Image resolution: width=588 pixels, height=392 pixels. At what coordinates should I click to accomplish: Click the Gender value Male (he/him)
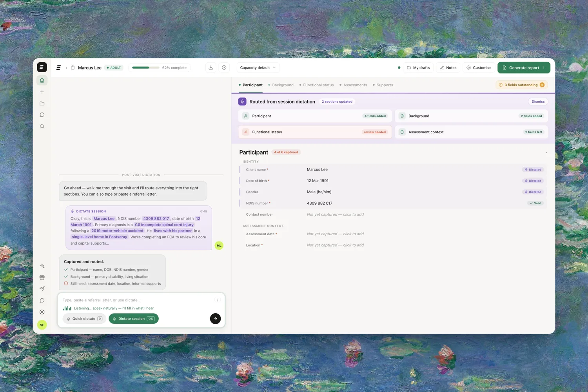pos(319,192)
